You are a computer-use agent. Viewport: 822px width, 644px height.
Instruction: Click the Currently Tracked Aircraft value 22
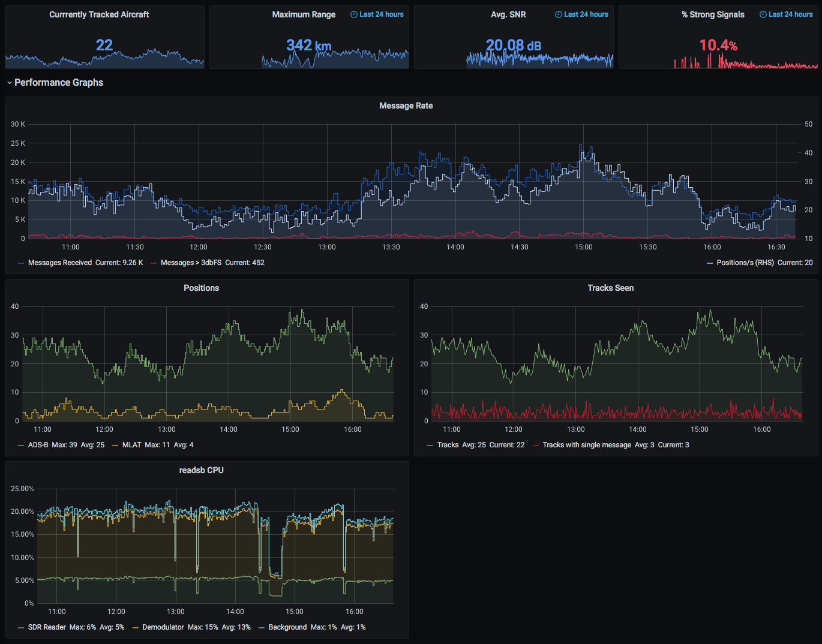click(x=104, y=45)
